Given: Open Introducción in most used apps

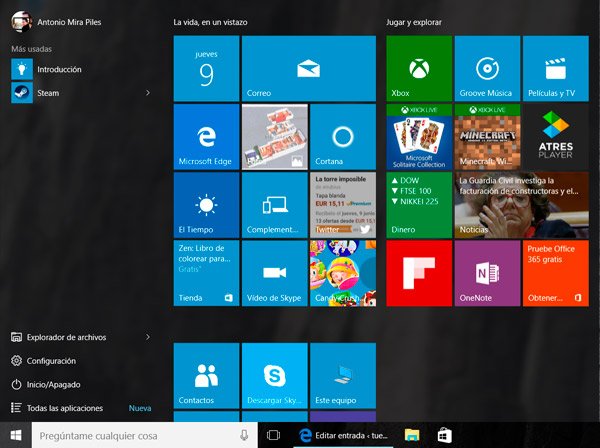Looking at the screenshot, I should click(x=47, y=69).
